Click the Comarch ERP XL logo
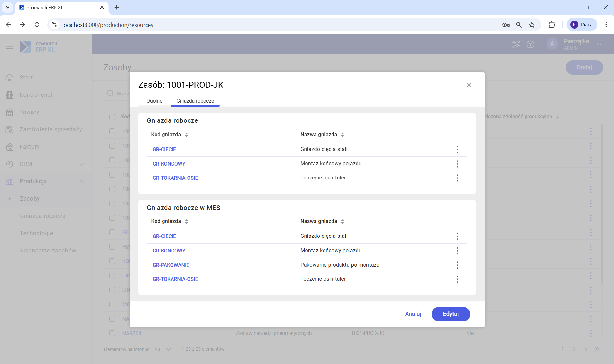Screen dimensions: 614x364 38,47
